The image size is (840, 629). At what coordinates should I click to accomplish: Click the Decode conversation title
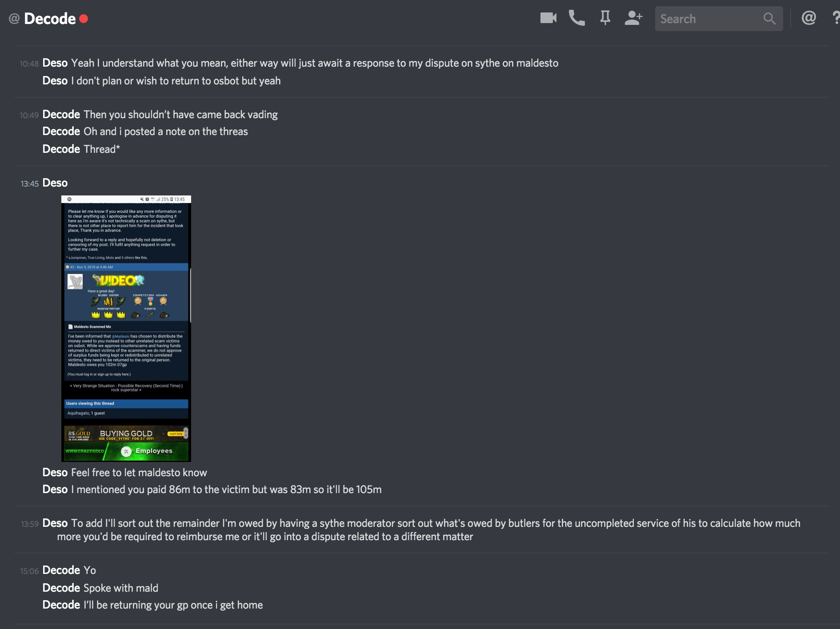pos(50,19)
